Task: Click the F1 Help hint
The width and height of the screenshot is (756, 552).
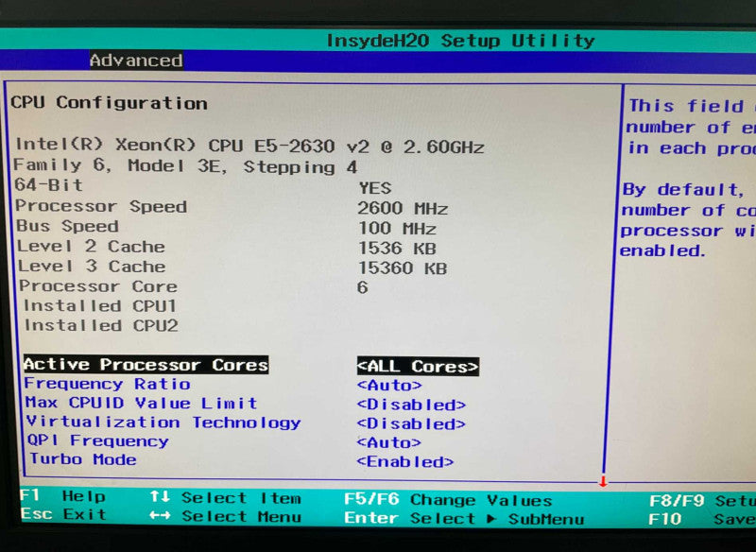Action: point(62,495)
